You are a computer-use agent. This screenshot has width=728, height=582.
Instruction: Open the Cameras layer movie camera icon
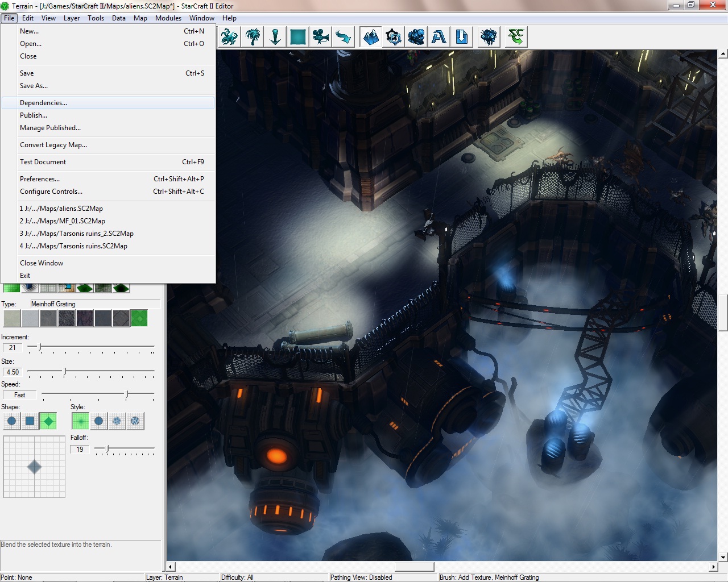pos(321,38)
